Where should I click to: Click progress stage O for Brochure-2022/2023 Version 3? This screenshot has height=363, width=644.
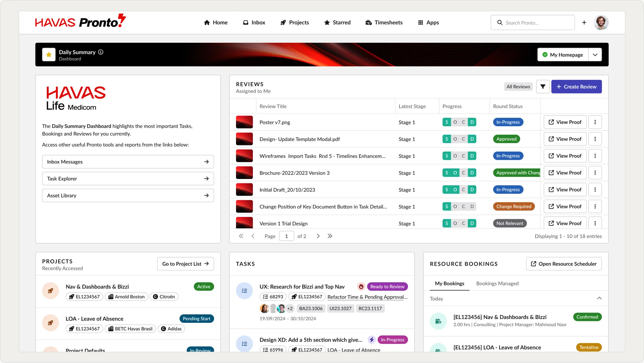pyautogui.click(x=455, y=173)
